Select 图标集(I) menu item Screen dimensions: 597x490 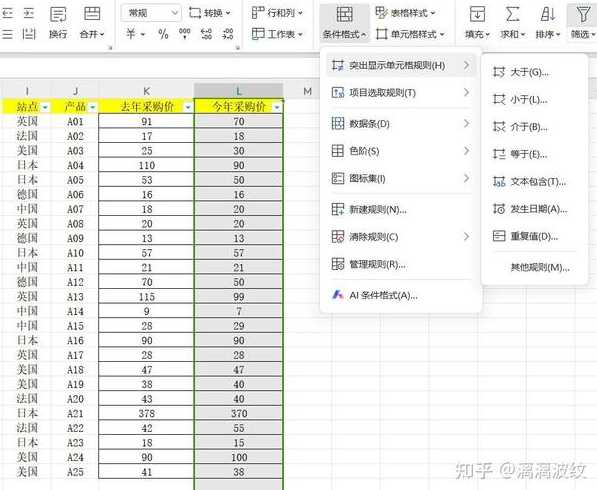click(401, 178)
